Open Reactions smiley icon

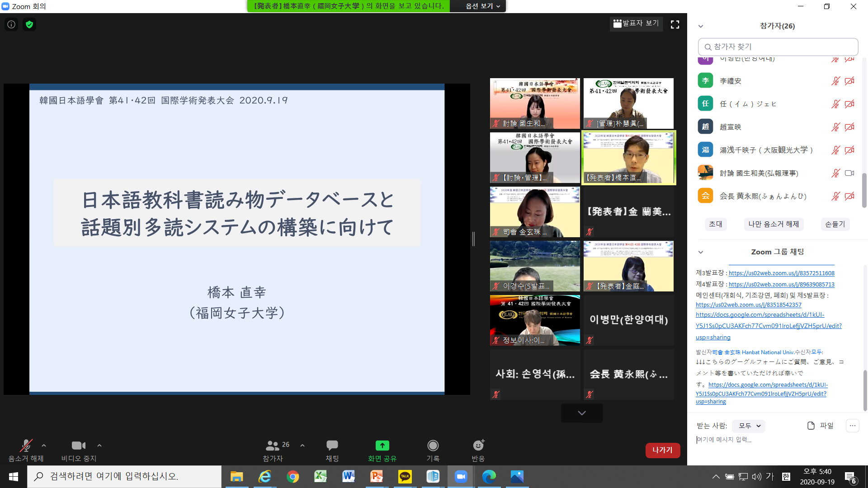click(x=478, y=446)
